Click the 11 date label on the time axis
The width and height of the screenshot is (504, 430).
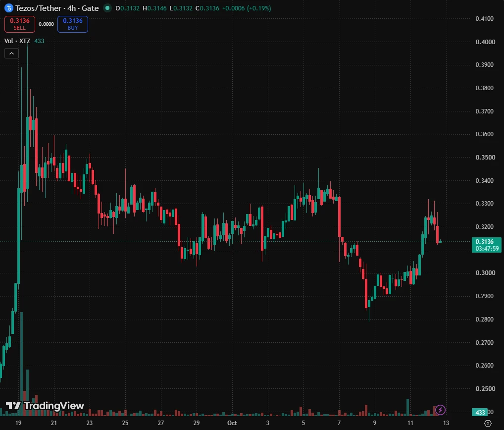(x=410, y=423)
